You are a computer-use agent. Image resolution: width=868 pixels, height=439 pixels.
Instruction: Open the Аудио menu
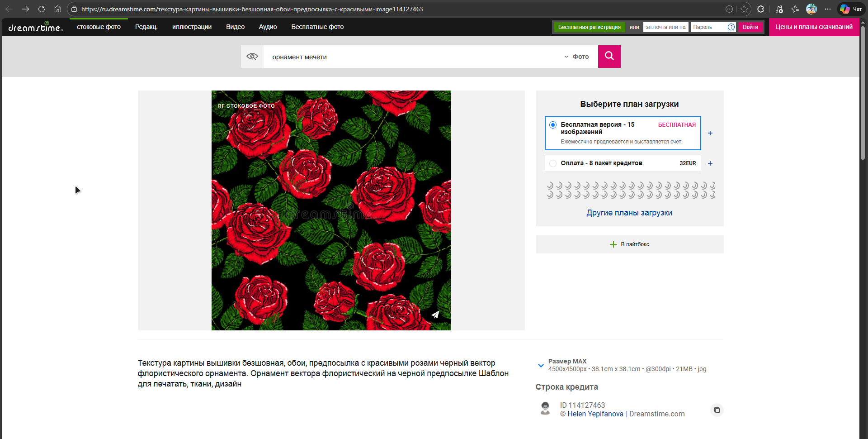(268, 27)
